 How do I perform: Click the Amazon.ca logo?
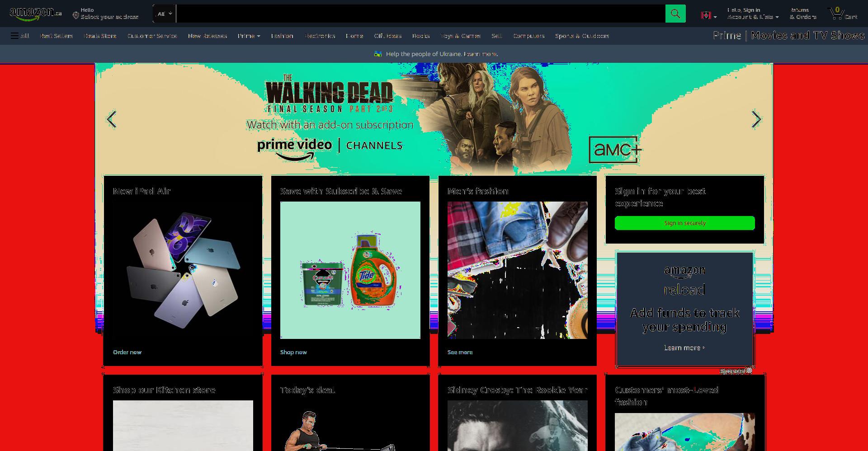pos(35,14)
